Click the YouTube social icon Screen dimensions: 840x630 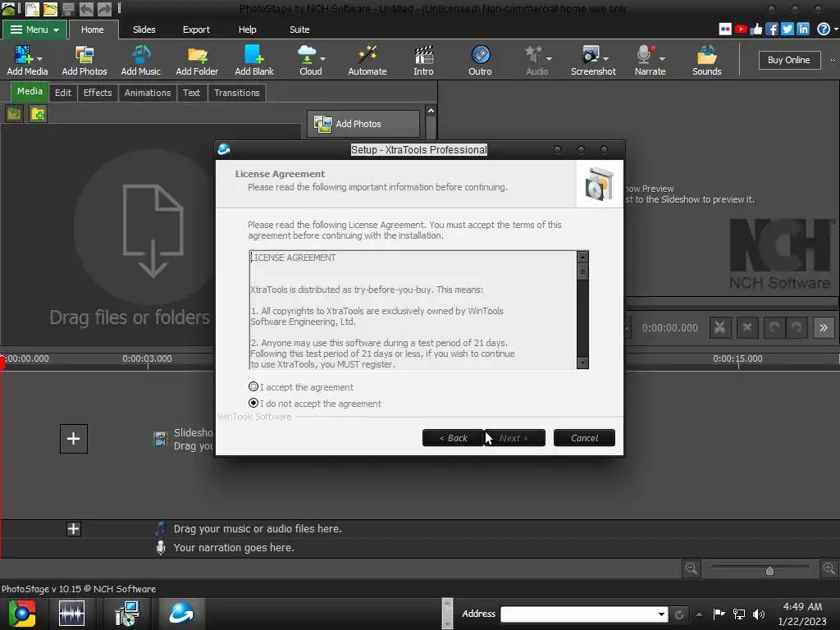[741, 30]
